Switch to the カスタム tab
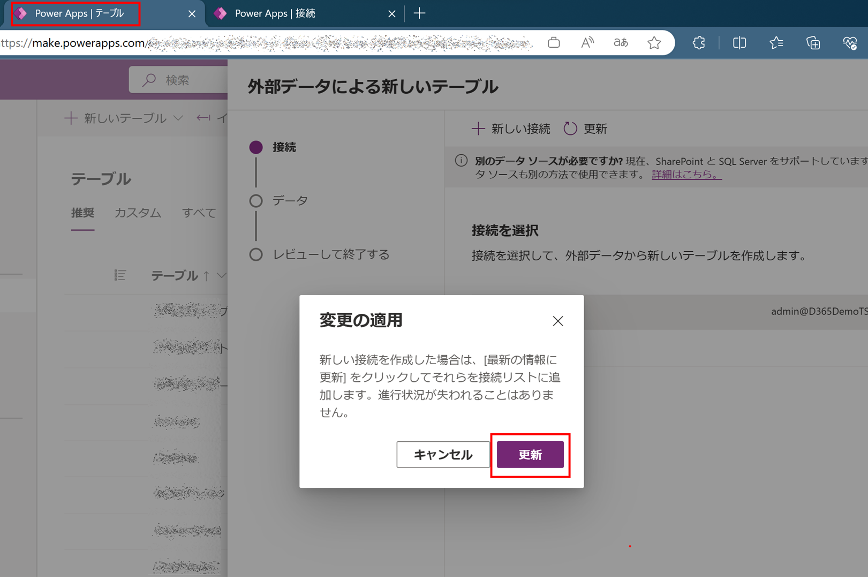Image resolution: width=868 pixels, height=588 pixels. 138,213
